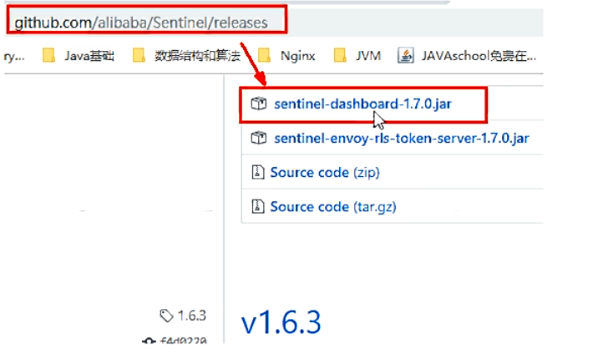
Task: Click the JAVAschool Java favicon
Action: [406, 55]
